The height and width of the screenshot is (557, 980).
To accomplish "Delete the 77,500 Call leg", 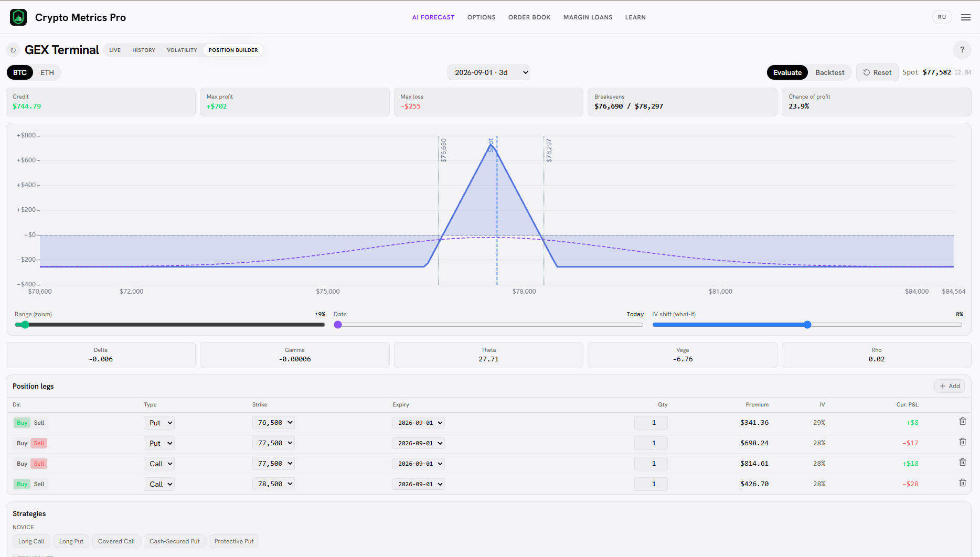I will pyautogui.click(x=963, y=463).
